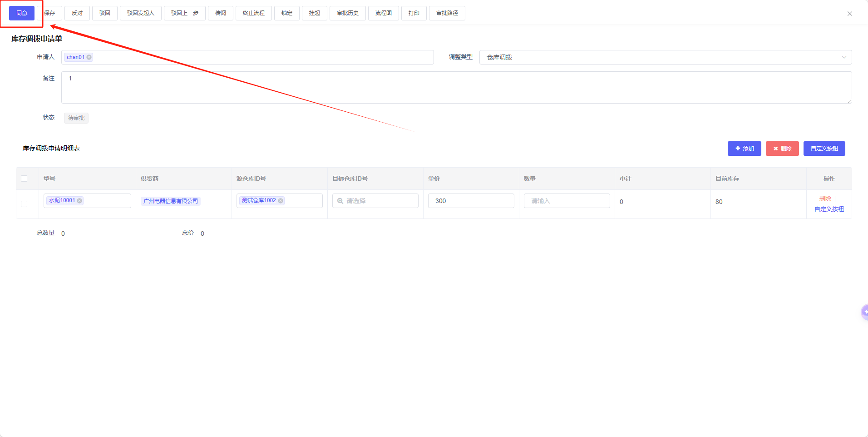The width and height of the screenshot is (868, 437).
Task: Remove the 水泥10001 model tag
Action: 79,201
